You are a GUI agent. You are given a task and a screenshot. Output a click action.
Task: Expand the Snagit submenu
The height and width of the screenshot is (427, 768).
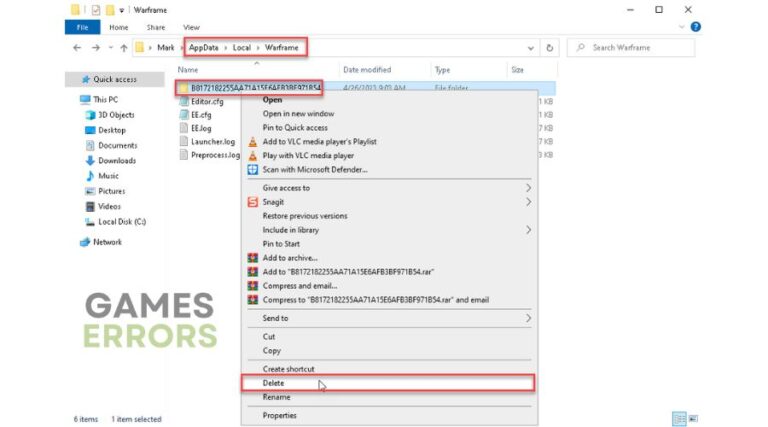(389, 202)
